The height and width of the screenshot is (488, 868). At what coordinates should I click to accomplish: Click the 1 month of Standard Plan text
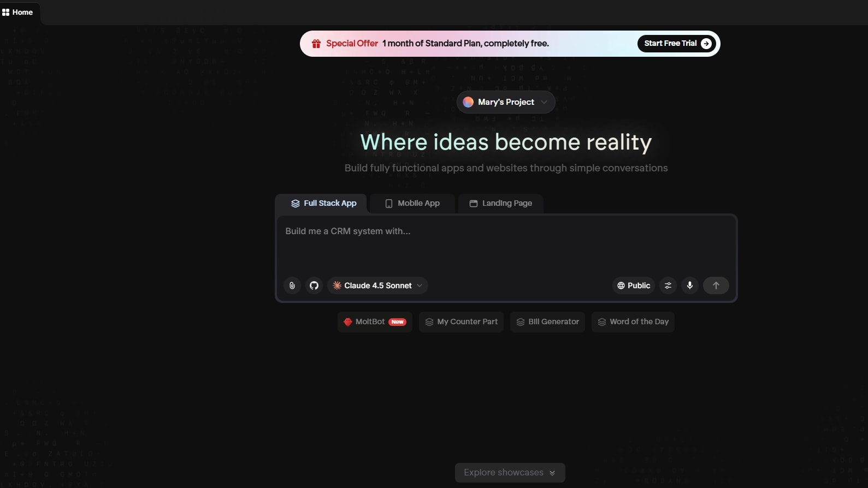pyautogui.click(x=465, y=44)
